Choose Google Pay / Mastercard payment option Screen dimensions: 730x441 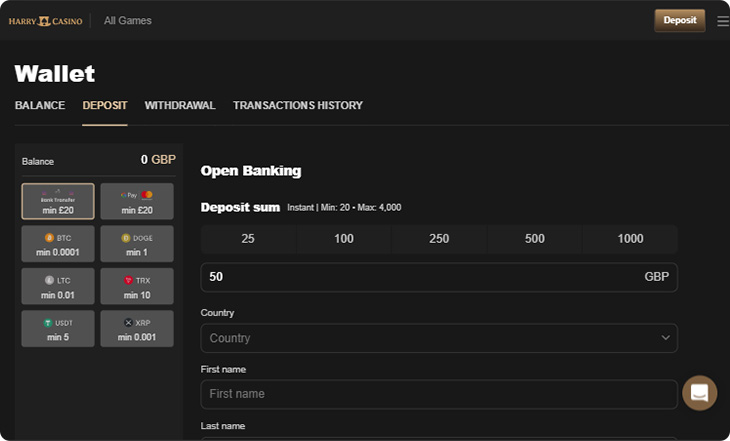136,201
